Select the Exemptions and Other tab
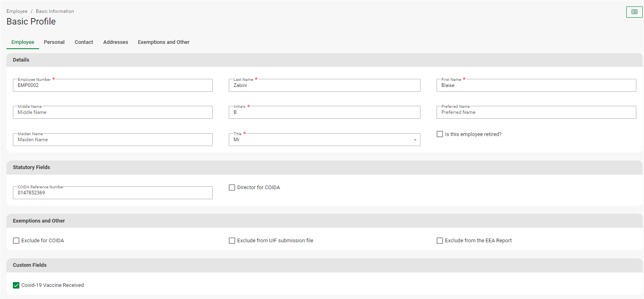 (164, 42)
